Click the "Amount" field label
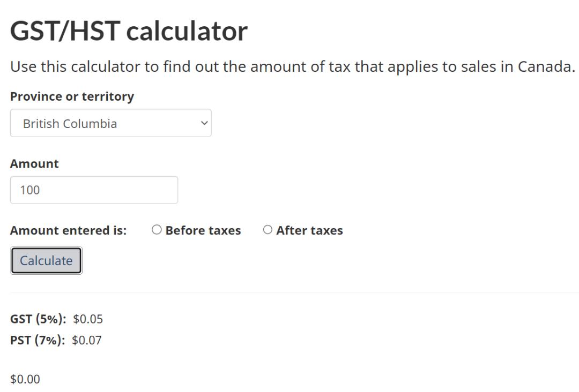 tap(34, 163)
